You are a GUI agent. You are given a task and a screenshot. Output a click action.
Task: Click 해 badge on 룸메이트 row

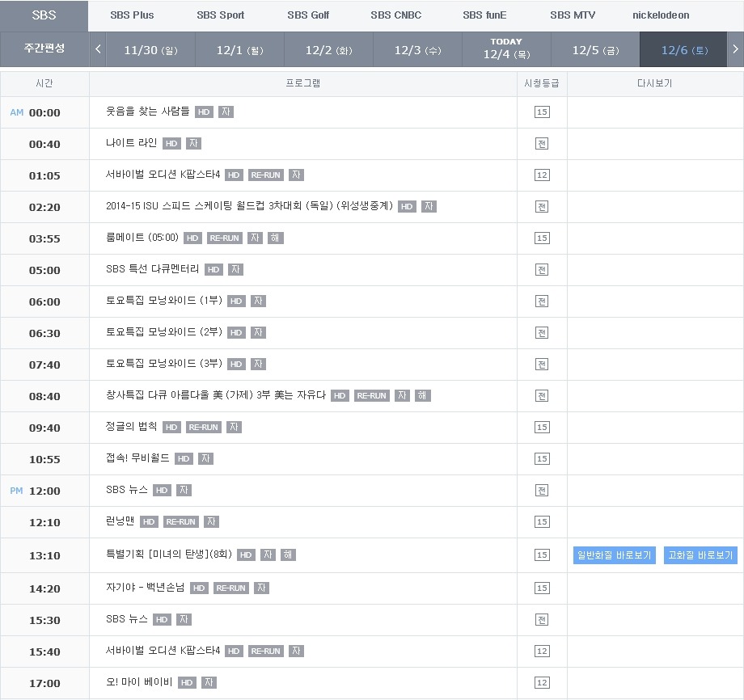pyautogui.click(x=275, y=238)
